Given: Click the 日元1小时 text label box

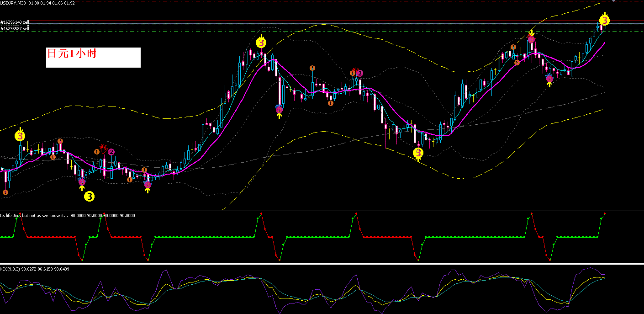Looking at the screenshot, I should point(93,58).
